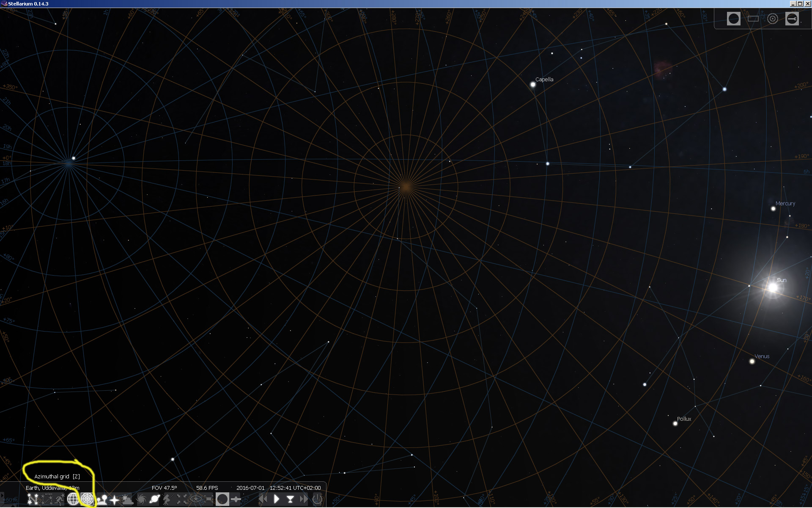Open oculars configuration wrench icon
Screen dimensions: 812x508
[792, 19]
